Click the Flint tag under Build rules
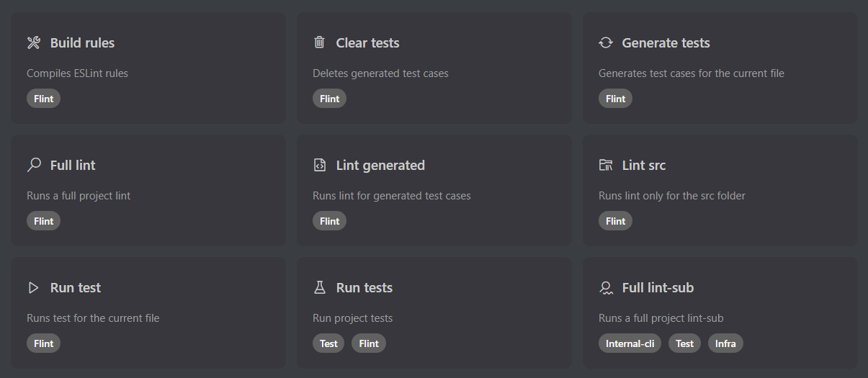 (44, 99)
